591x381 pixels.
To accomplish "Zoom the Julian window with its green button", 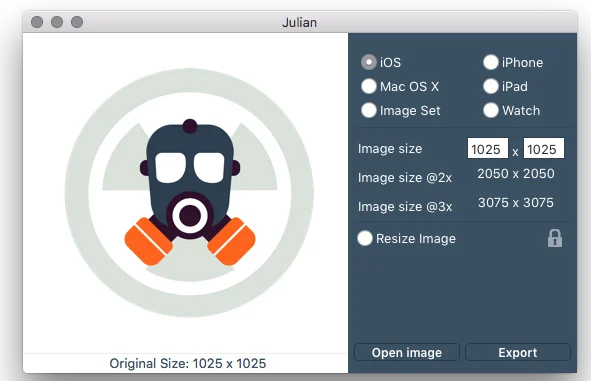I will (x=77, y=22).
